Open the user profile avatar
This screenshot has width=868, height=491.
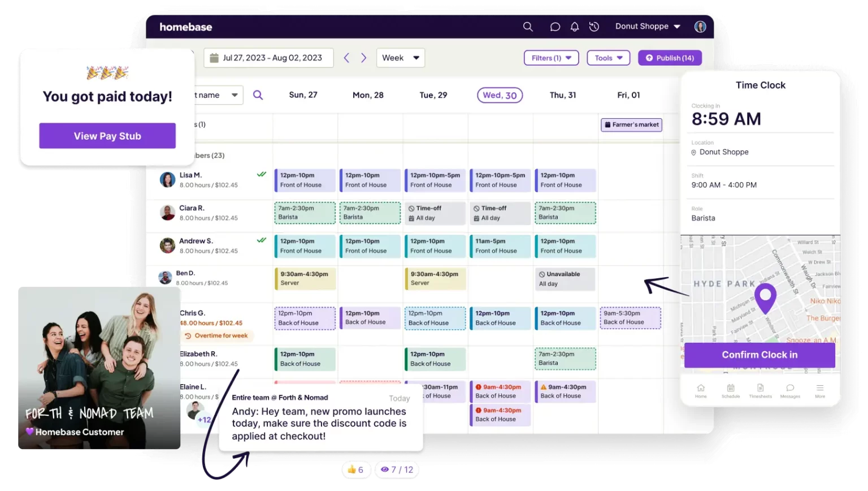tap(700, 27)
